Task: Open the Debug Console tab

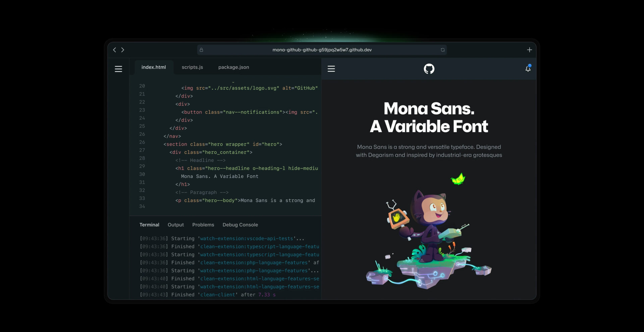Action: pos(240,225)
